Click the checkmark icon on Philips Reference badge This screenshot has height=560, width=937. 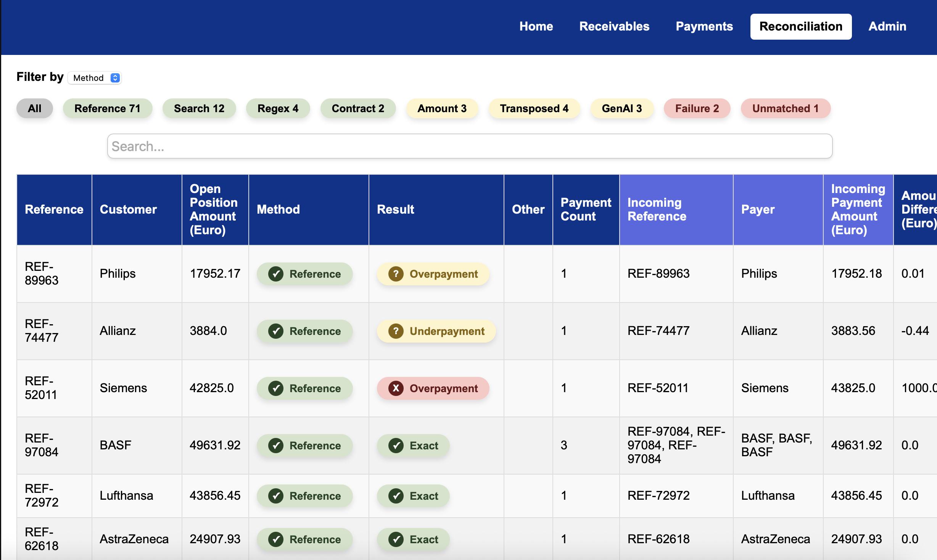[276, 274]
